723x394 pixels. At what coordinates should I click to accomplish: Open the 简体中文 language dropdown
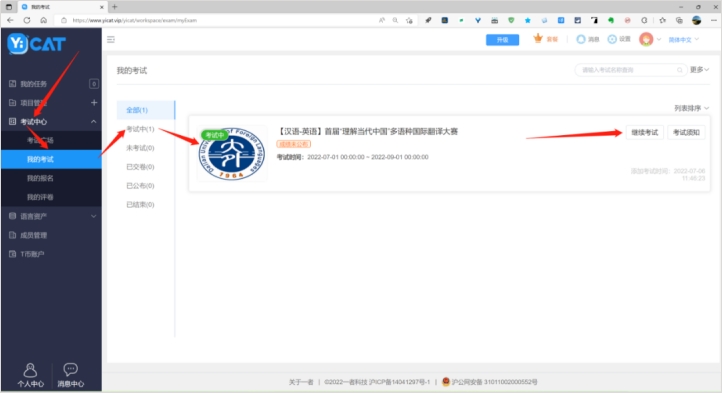coord(683,40)
